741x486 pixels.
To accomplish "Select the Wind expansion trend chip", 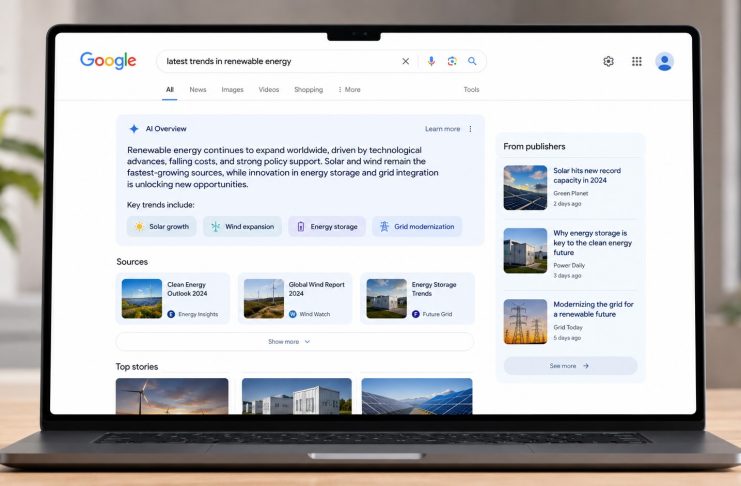I will (x=242, y=226).
